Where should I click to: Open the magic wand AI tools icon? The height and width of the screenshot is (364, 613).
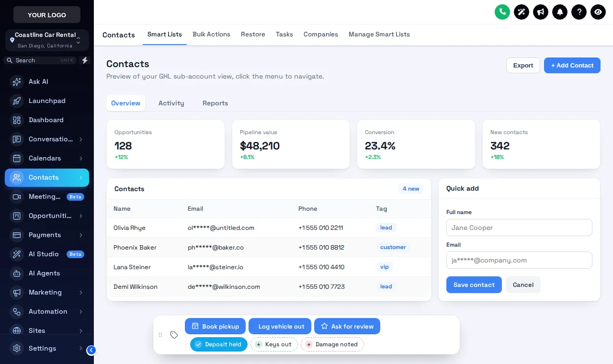(522, 12)
